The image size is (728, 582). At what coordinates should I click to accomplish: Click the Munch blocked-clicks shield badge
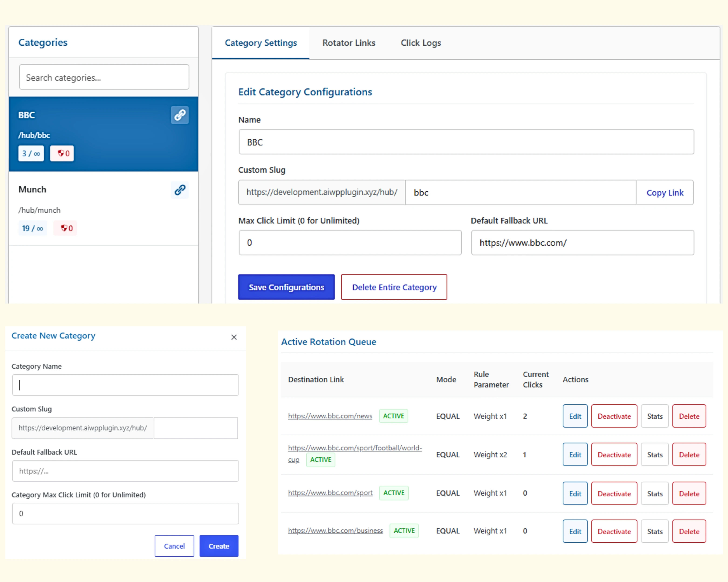(65, 228)
